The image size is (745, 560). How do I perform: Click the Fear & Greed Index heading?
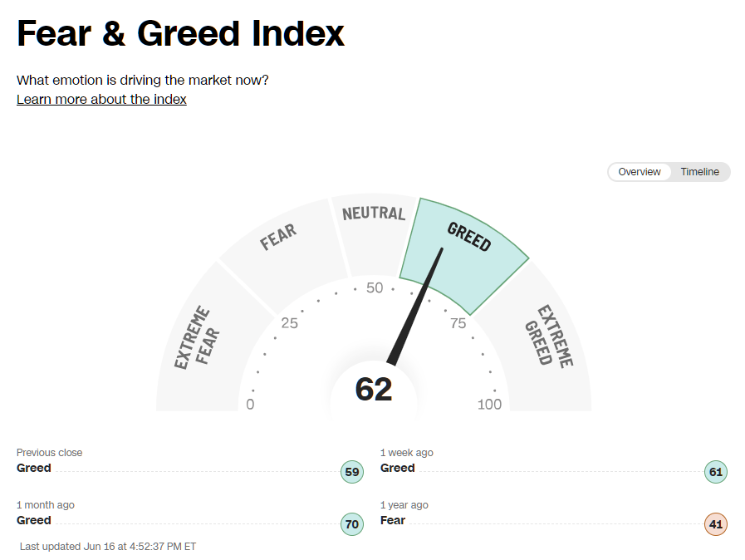(x=179, y=33)
